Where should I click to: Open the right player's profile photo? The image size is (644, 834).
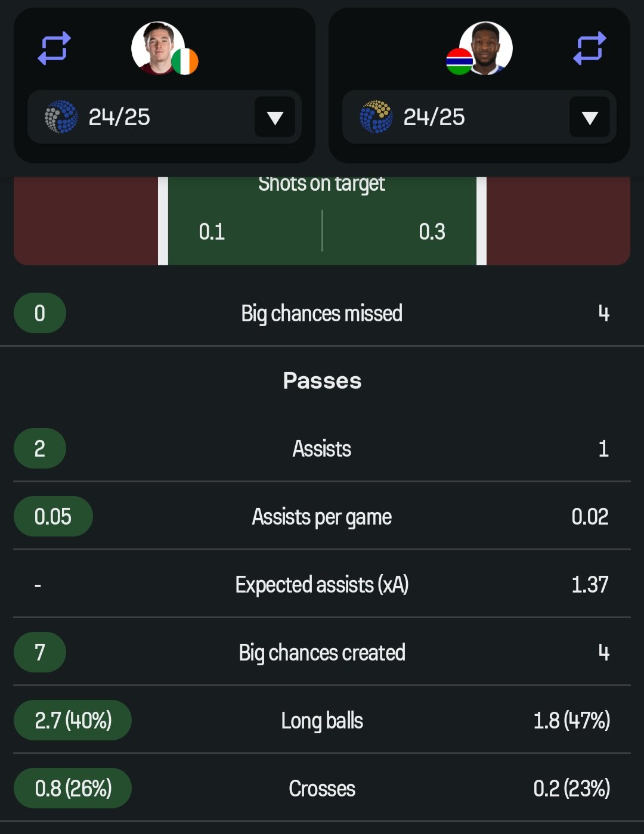(486, 48)
